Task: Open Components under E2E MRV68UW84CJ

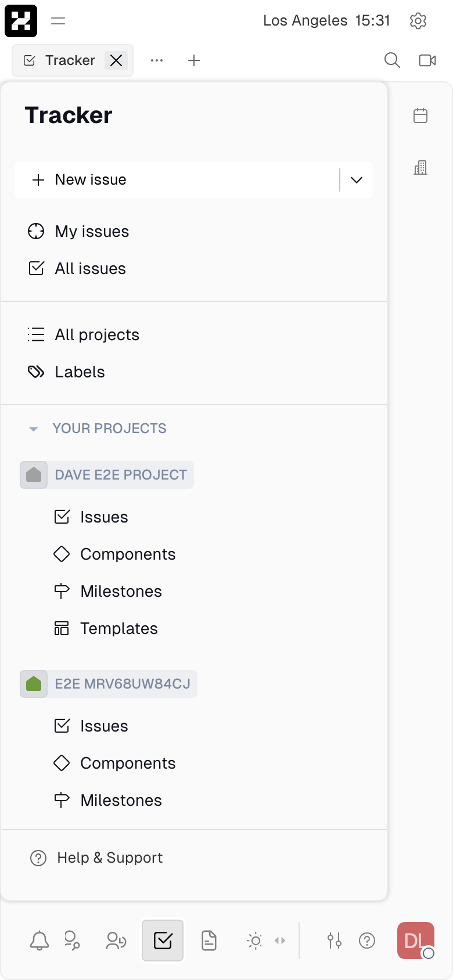Action: click(194, 763)
